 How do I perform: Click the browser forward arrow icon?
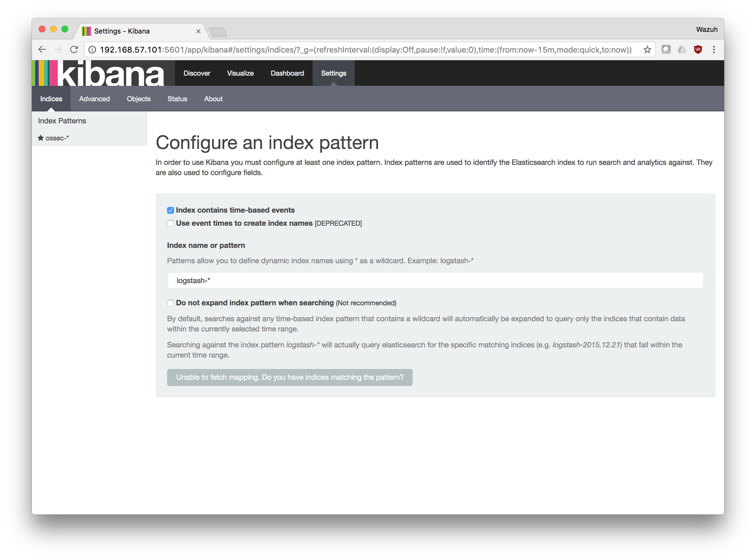58,49
